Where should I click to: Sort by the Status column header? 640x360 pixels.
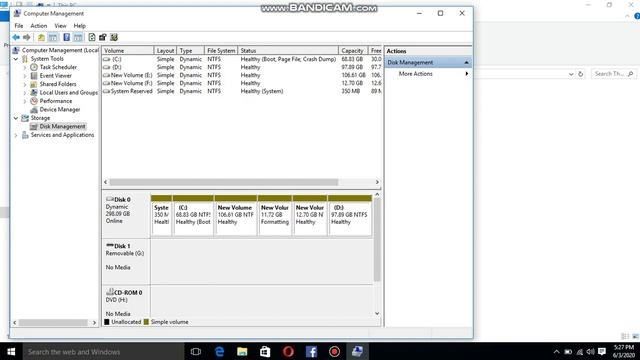click(288, 51)
